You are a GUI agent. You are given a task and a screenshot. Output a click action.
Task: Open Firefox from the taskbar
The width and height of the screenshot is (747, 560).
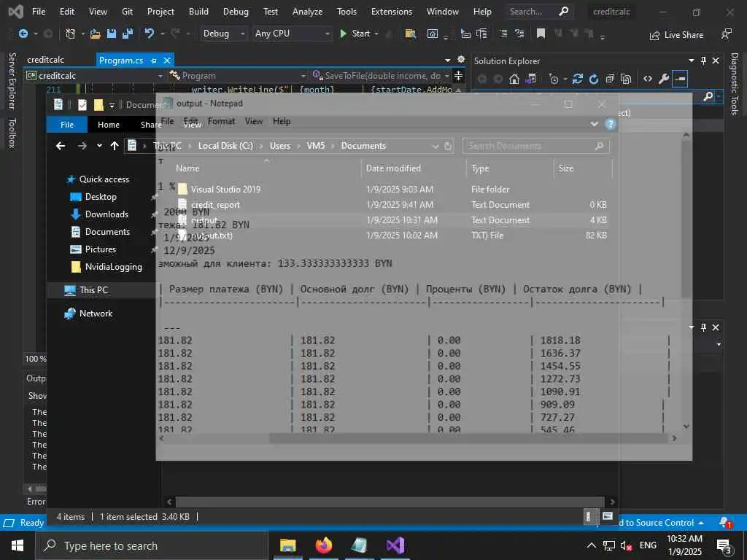[323, 545]
